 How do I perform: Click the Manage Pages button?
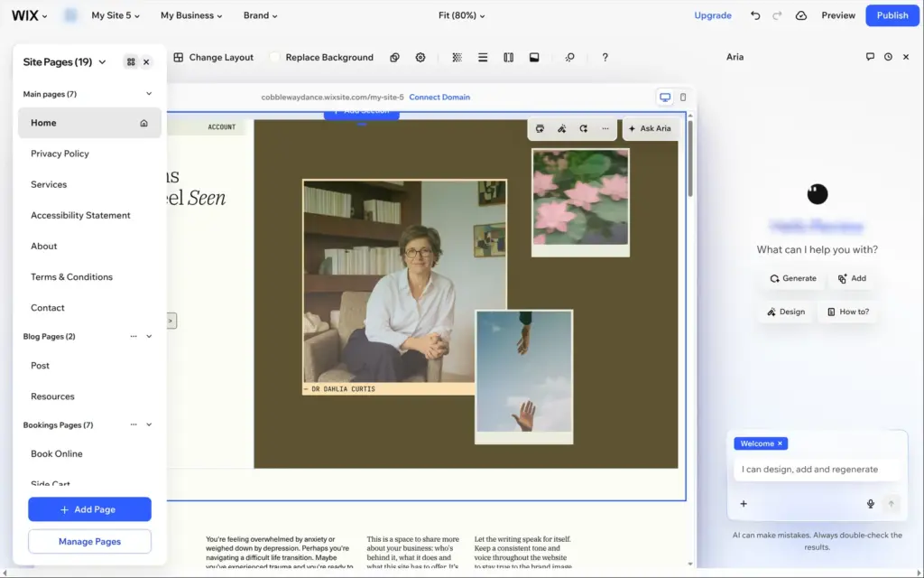[89, 542]
